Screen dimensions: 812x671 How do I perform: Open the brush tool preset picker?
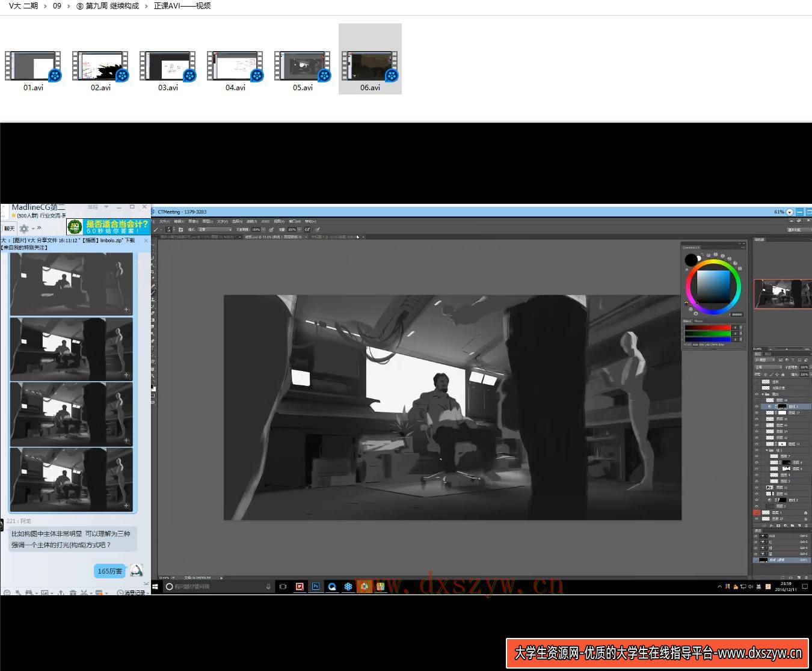[157, 229]
